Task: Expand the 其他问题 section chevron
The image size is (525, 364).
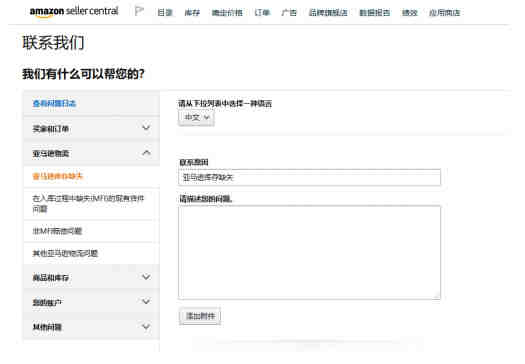Action: click(146, 326)
